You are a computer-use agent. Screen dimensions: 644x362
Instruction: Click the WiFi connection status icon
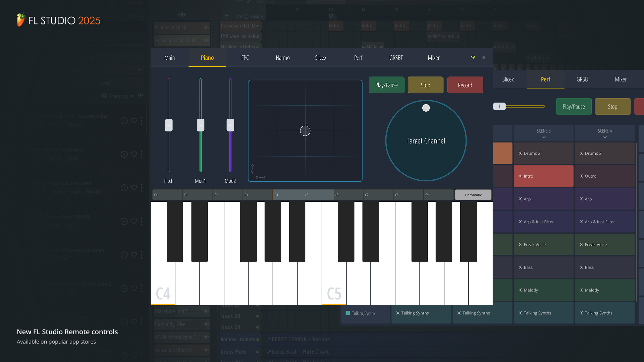(473, 57)
